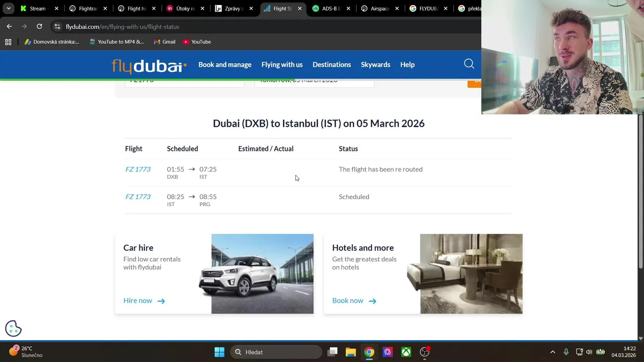Open Book and manage menu
This screenshot has height=362, width=644.
click(x=225, y=64)
